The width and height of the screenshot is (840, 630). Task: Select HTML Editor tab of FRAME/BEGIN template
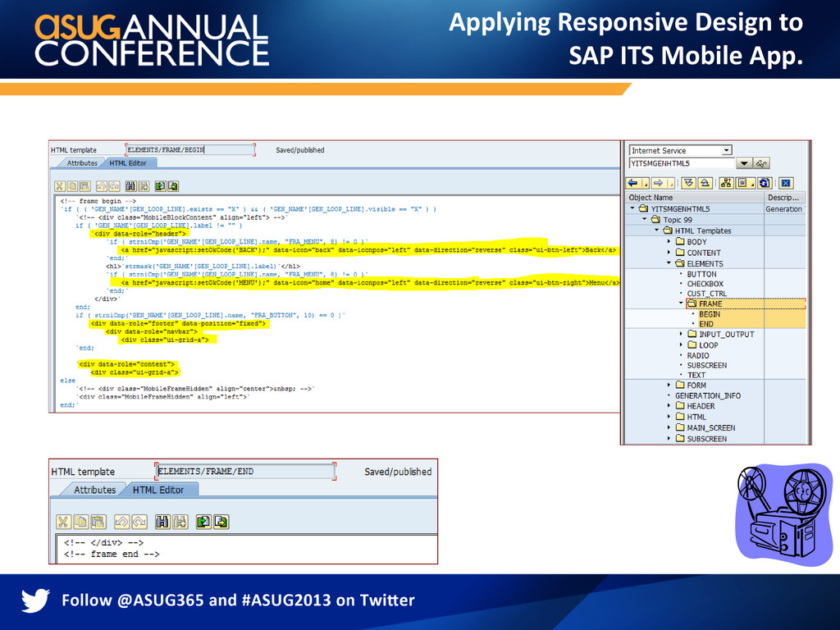(x=127, y=163)
